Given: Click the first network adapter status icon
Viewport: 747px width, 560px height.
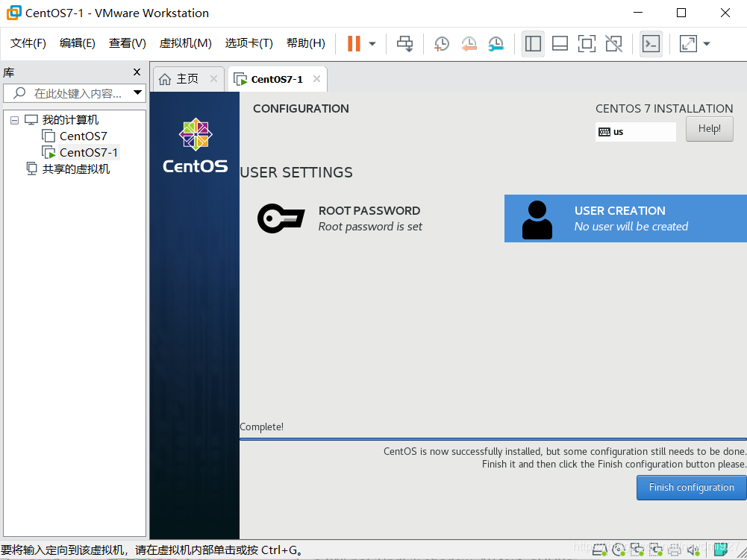Looking at the screenshot, I should 637,550.
